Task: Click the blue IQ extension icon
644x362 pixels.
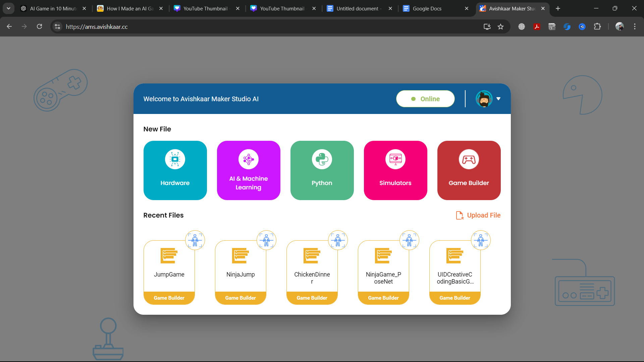Action: 582,26
